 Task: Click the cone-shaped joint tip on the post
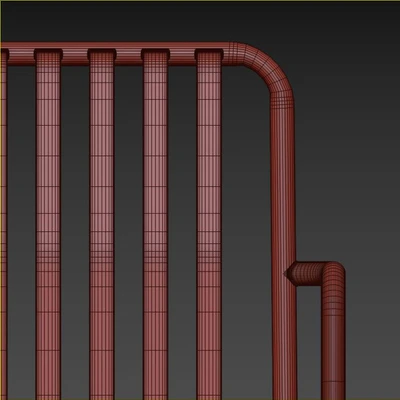[289, 273]
